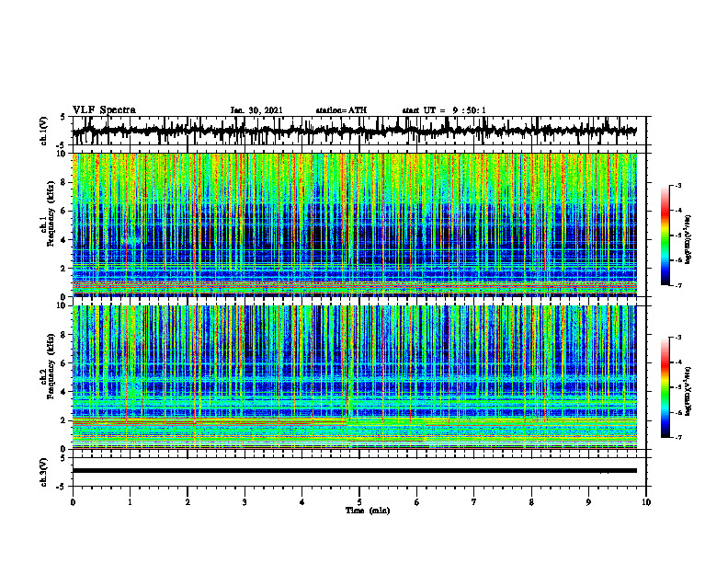Screen dimensions: 728x563
Task: Click the ch.1 frequency axis tick '4'
Action: coord(64,240)
